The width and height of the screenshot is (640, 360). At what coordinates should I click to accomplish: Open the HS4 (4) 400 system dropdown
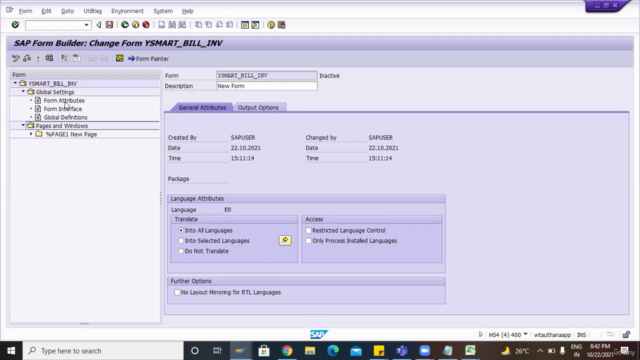(x=525, y=334)
